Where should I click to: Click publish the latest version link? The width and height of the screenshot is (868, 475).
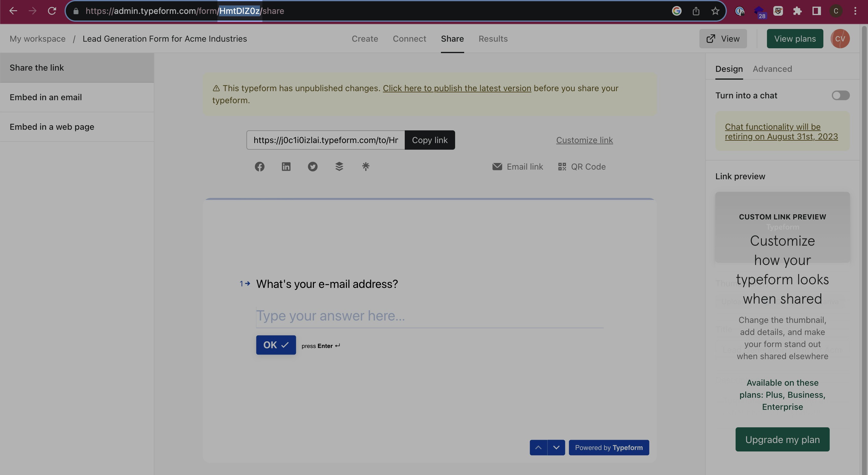pos(457,88)
